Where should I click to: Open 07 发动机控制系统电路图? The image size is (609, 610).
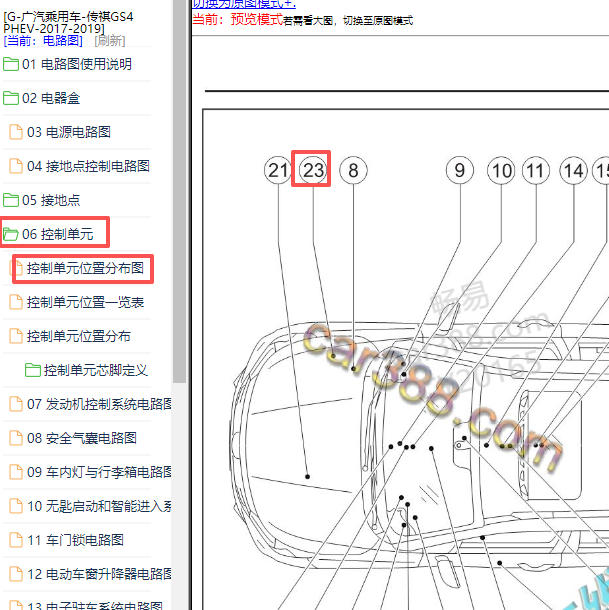(99, 404)
